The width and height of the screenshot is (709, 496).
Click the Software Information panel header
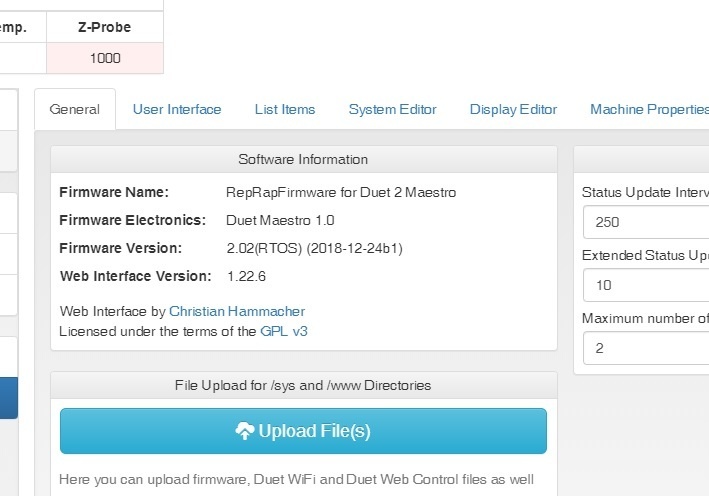[303, 159]
